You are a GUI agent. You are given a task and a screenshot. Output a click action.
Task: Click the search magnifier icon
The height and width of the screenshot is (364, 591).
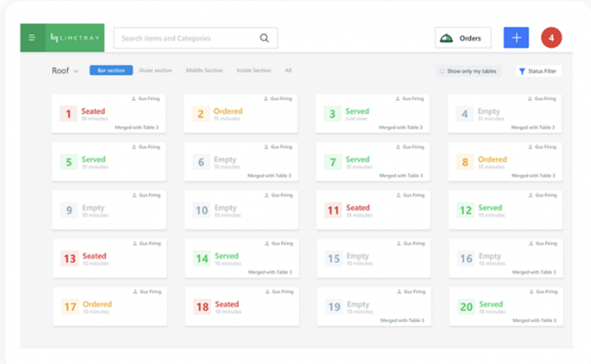tap(264, 38)
